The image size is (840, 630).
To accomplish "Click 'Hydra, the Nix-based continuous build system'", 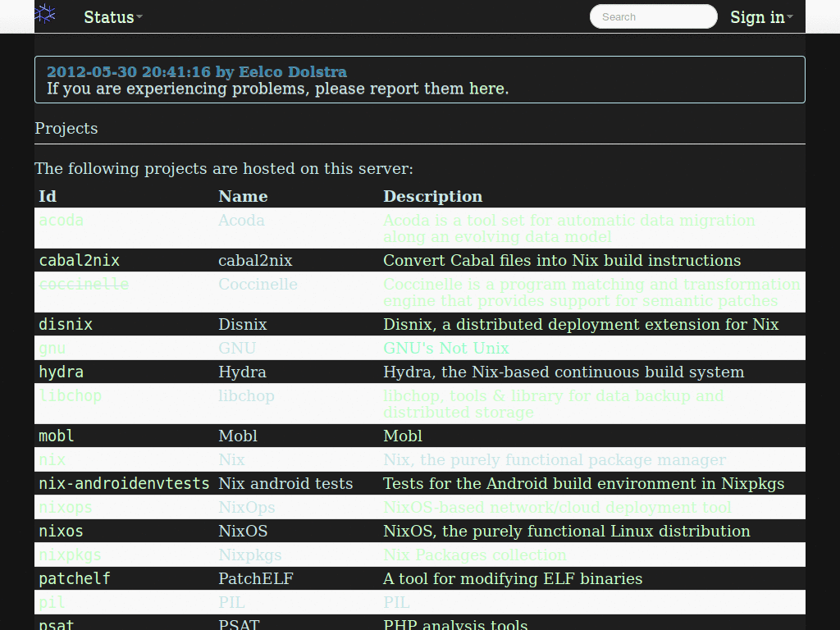I will (564, 372).
